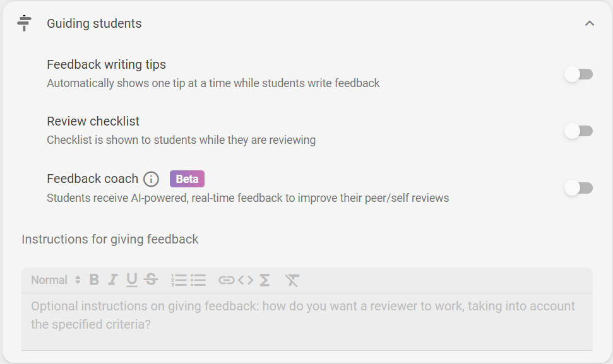
Task: Enable Feedback writing tips toggle
Action: 579,74
